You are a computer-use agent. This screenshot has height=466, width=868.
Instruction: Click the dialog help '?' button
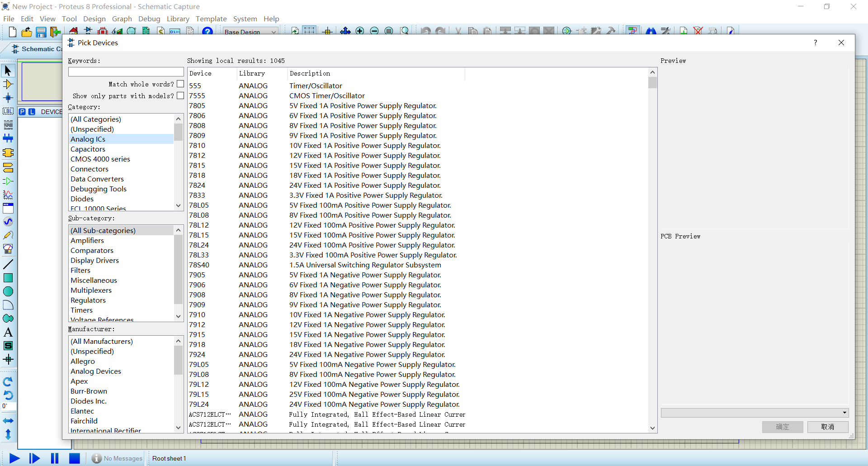[x=816, y=43]
